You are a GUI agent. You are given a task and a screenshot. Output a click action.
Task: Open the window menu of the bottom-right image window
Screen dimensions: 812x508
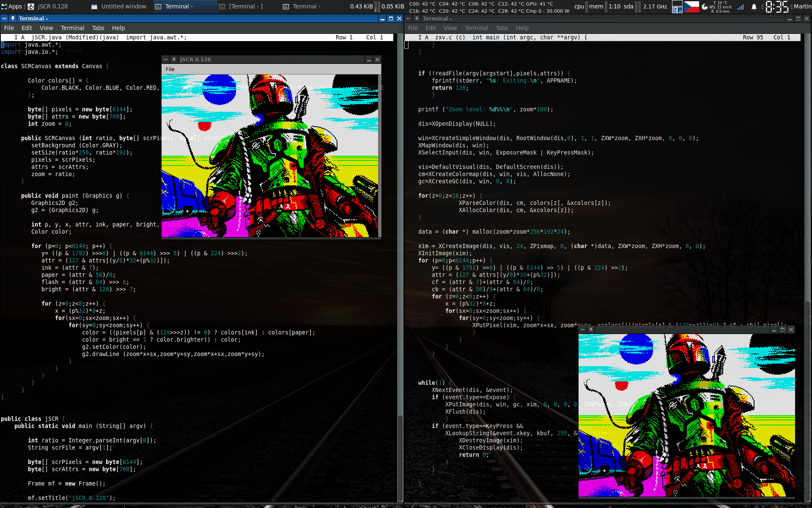click(x=582, y=329)
